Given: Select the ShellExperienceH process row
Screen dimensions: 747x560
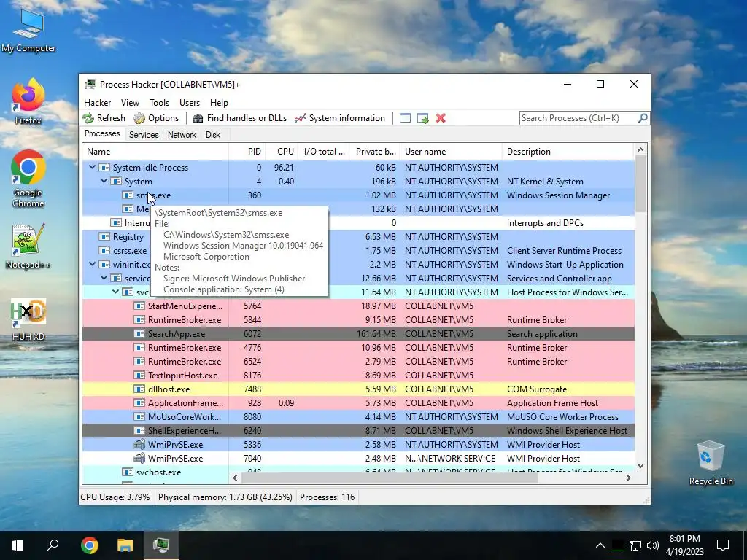Looking at the screenshot, I should [358, 430].
